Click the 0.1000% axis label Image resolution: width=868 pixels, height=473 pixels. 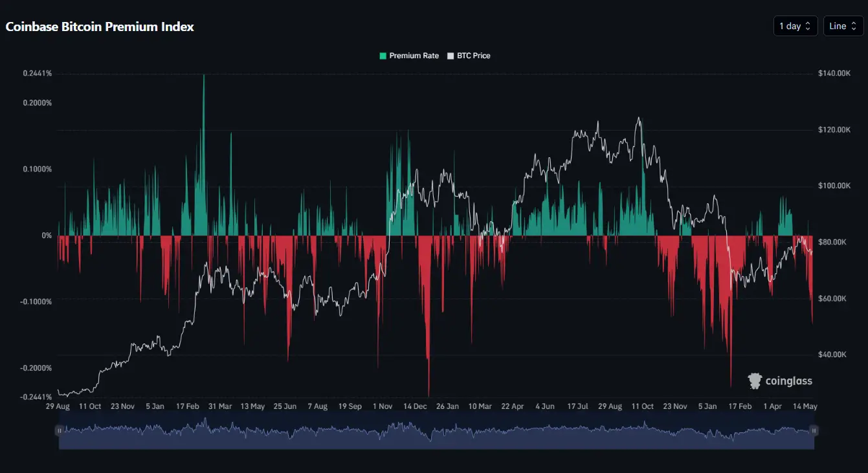pyautogui.click(x=38, y=170)
